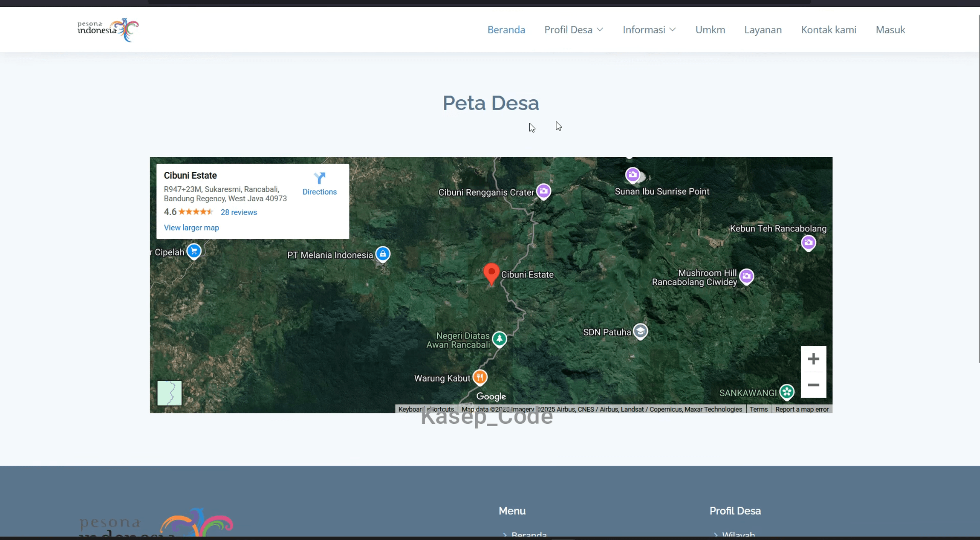Image resolution: width=980 pixels, height=540 pixels.
Task: Open the 28 reviews link
Action: (238, 212)
